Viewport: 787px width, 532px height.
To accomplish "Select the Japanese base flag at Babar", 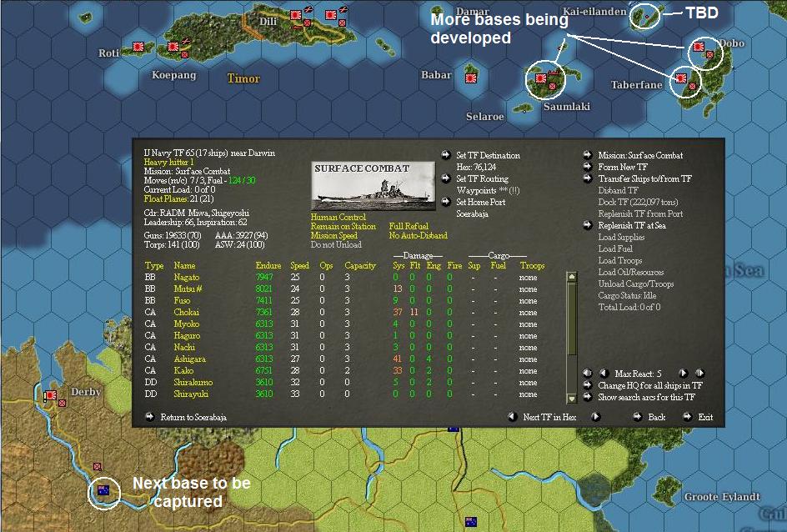I will coord(471,78).
